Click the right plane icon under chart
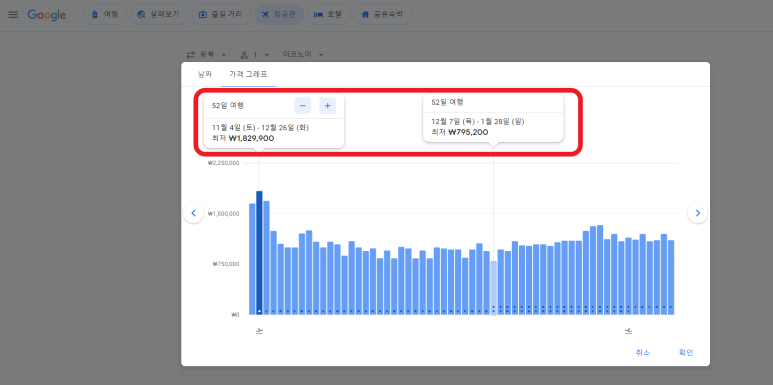The image size is (773, 385). click(628, 331)
